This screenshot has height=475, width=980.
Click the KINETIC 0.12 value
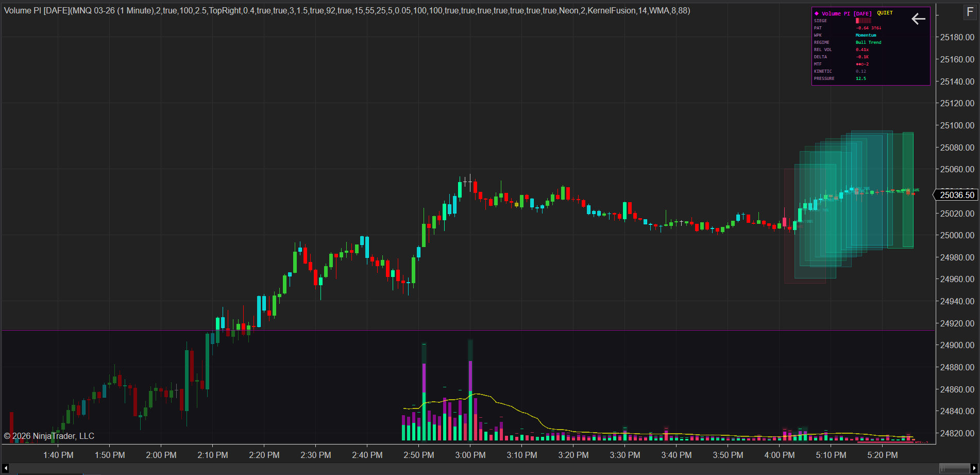point(861,71)
